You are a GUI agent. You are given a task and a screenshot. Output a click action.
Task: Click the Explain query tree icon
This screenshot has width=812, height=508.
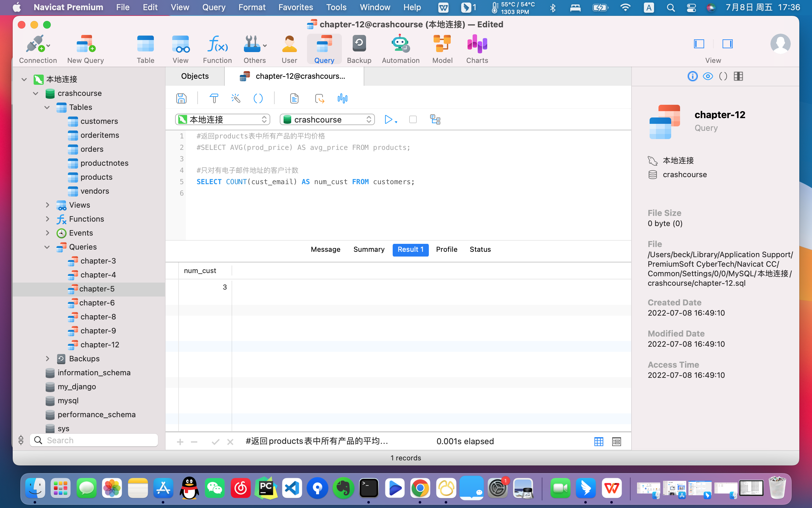pos(435,120)
